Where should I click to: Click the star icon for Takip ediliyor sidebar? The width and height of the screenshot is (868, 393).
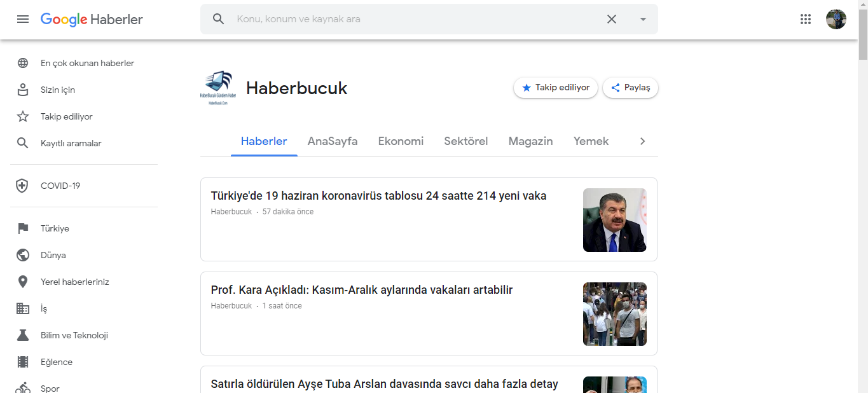click(x=23, y=116)
